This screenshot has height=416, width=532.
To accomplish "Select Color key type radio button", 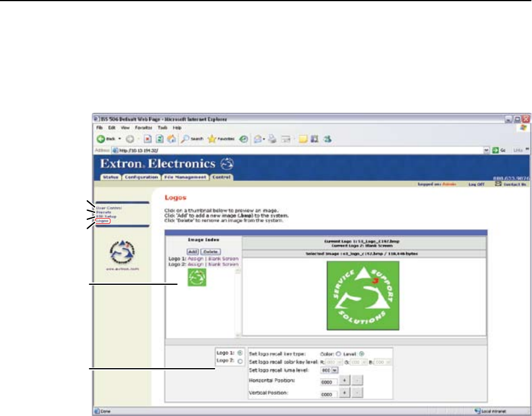I will point(338,354).
